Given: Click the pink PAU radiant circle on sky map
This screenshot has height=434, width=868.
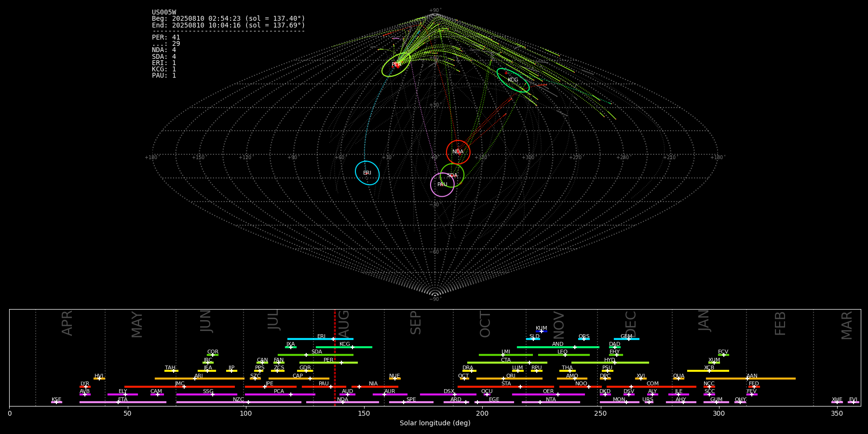Looking at the screenshot, I should point(442,185).
